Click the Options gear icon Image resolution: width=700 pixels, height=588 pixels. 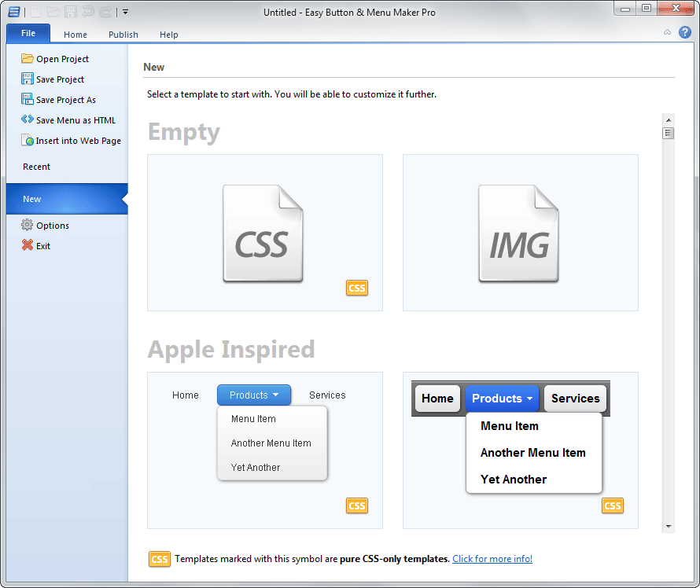click(x=28, y=226)
